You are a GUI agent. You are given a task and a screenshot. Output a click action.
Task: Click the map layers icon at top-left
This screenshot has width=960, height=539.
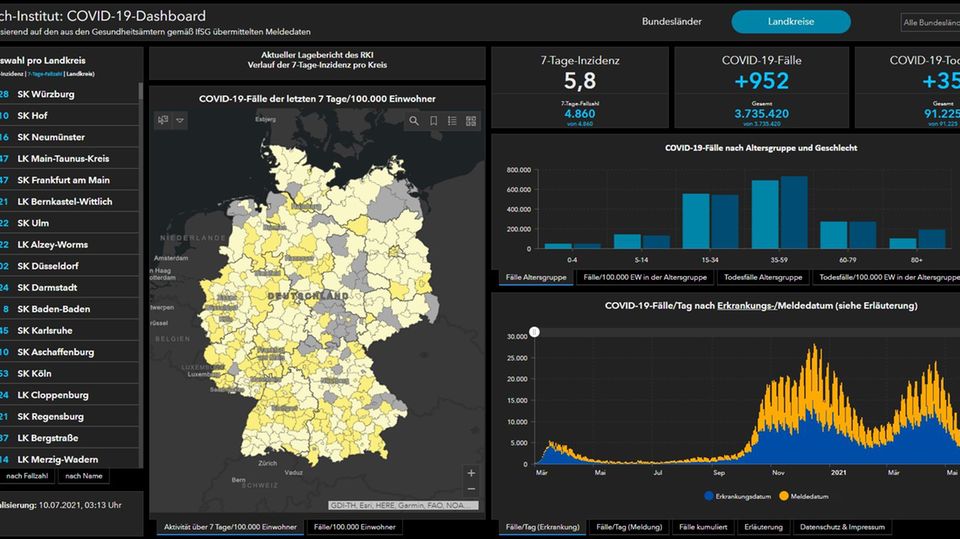pyautogui.click(x=164, y=120)
